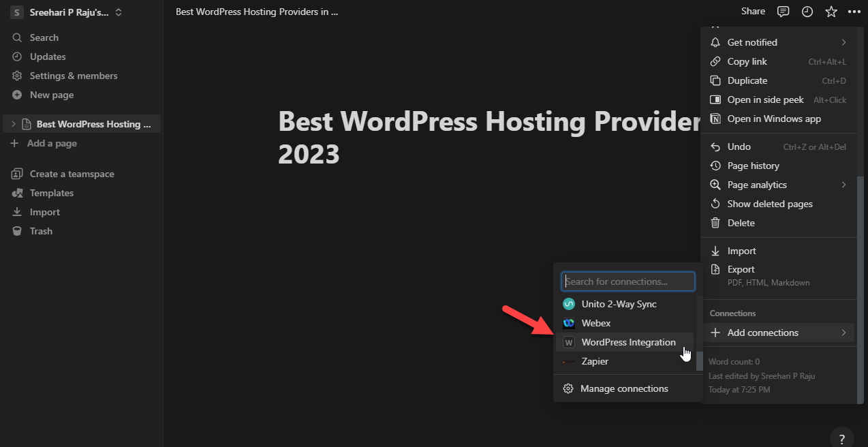Click the Updates clock icon in sidebar
868x447 pixels.
coord(17,57)
